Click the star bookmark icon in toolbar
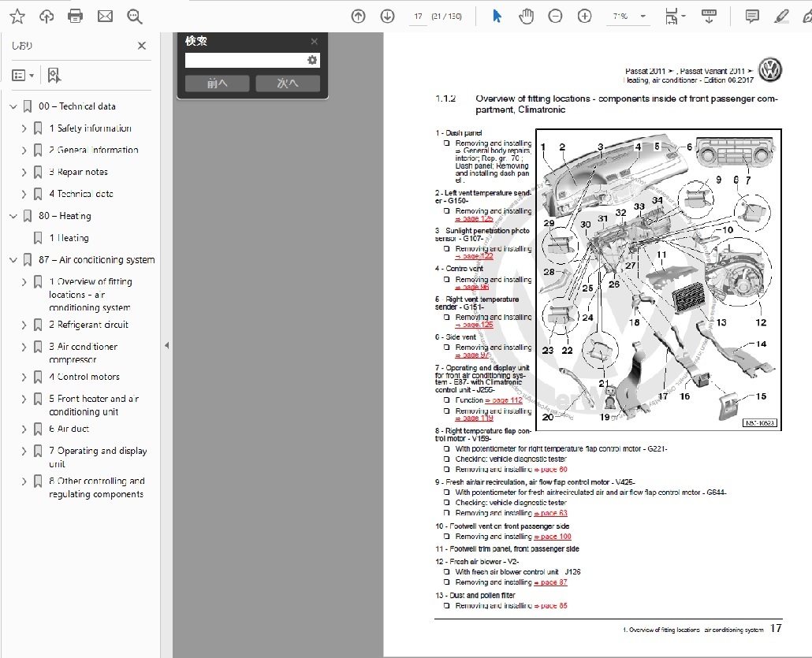The width and height of the screenshot is (812, 658). 17,16
